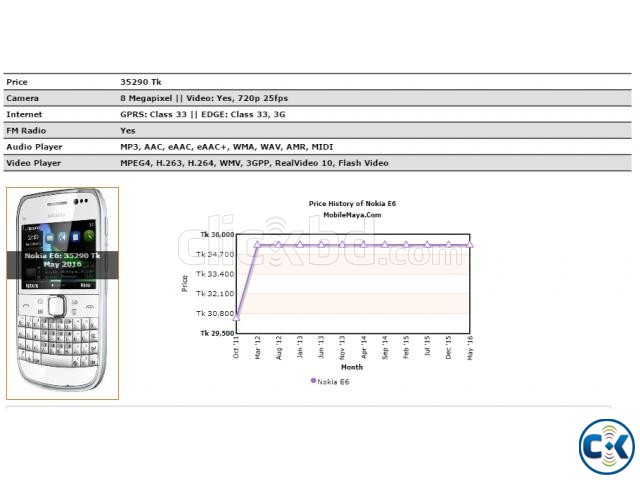This screenshot has width=640, height=480.
Task: Click the "Internet" row label
Action: coord(24,115)
